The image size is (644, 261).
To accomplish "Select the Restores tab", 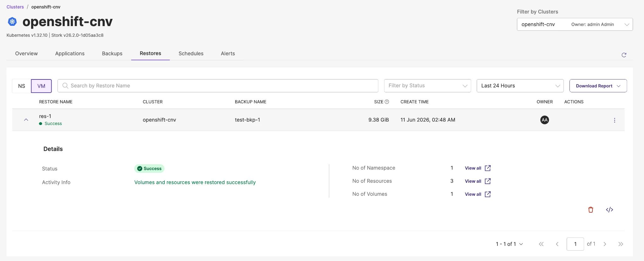I will click(x=150, y=53).
